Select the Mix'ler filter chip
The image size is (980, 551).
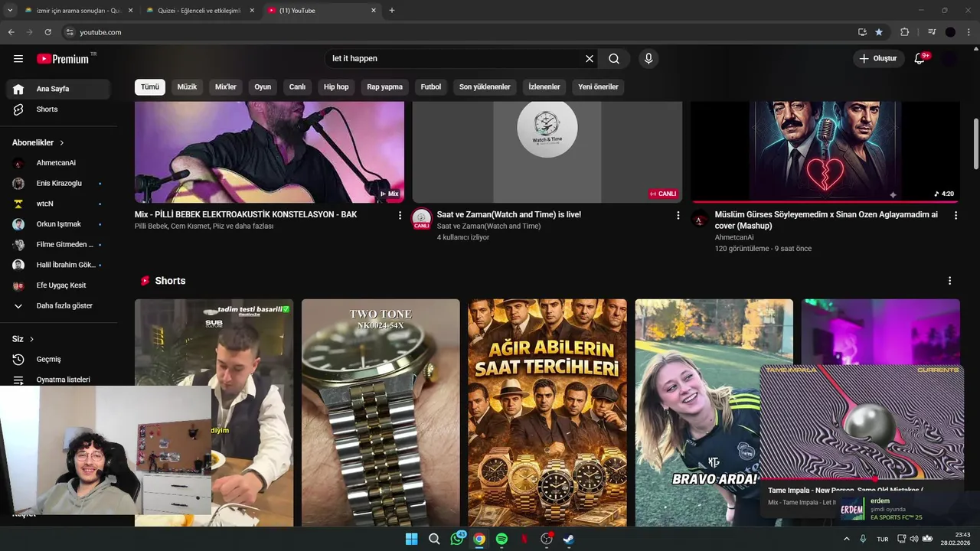pyautogui.click(x=226, y=87)
